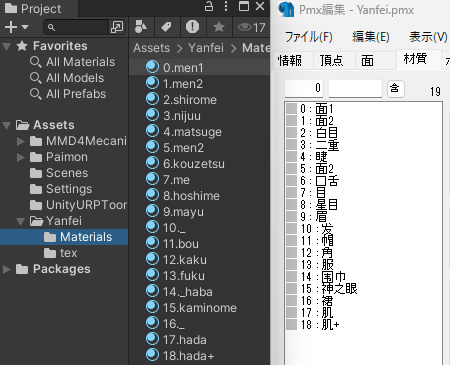The height and width of the screenshot is (365, 450).
Task: Expand the Paimon folder
Action: point(21,157)
